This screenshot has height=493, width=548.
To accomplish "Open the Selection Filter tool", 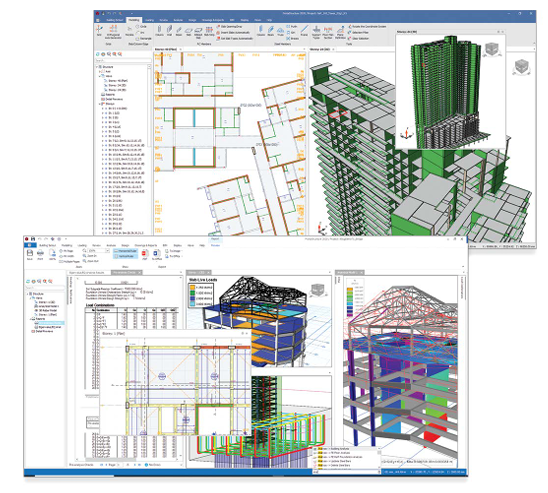I will (x=358, y=32).
